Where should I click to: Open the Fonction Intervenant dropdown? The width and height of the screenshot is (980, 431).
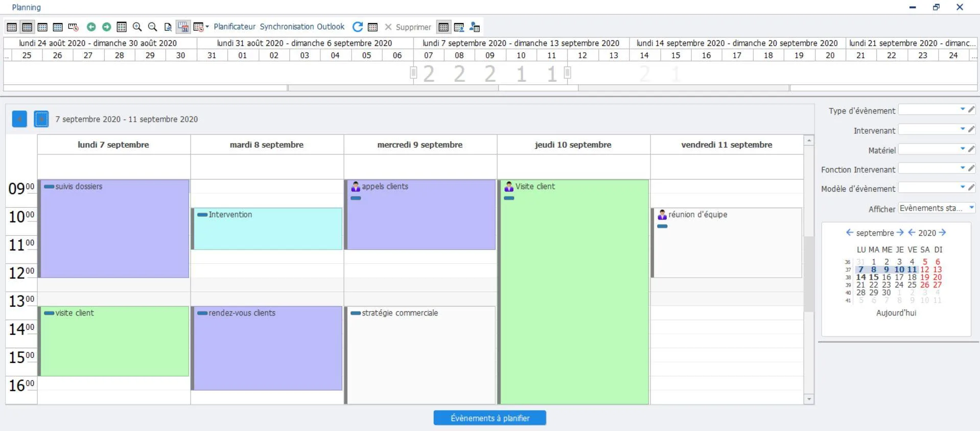tap(963, 168)
